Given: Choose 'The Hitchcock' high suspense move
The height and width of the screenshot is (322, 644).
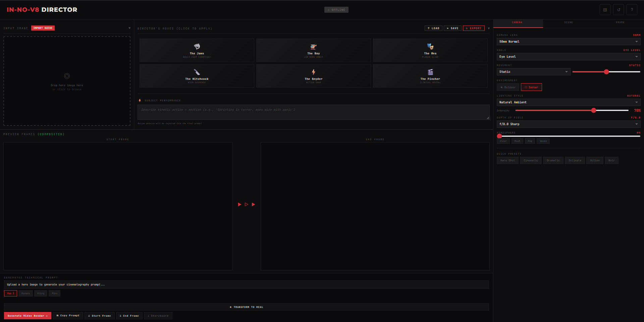Looking at the screenshot, I should pyautogui.click(x=197, y=75).
